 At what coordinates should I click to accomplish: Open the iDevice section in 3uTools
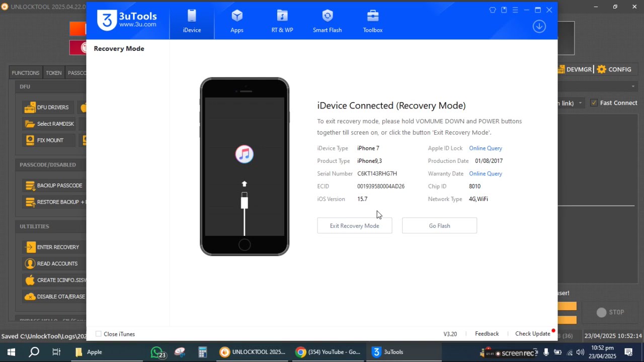point(192,21)
